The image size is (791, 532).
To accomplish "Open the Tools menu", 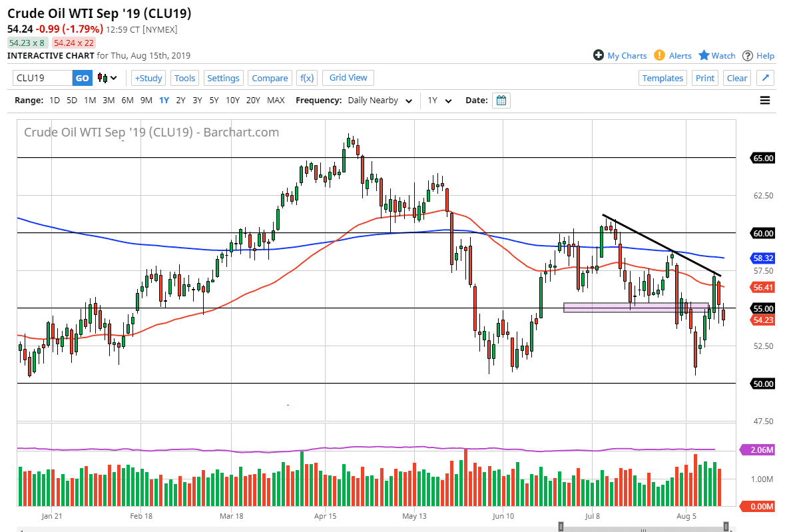I will 184,78.
